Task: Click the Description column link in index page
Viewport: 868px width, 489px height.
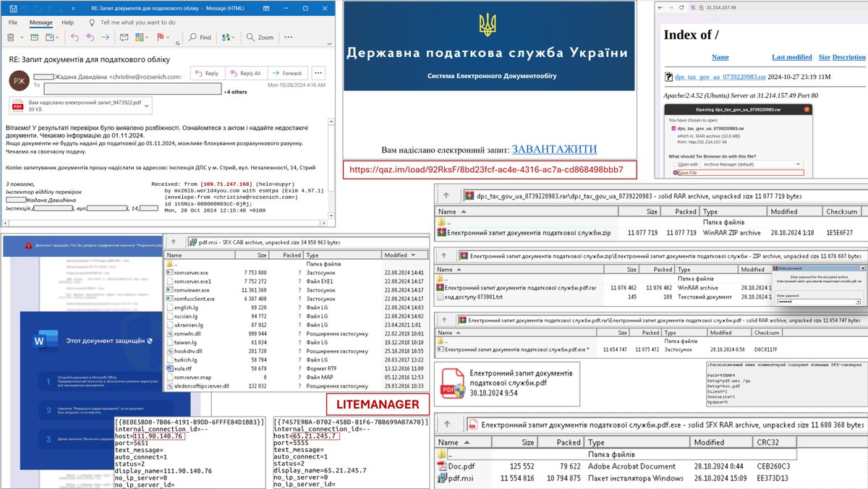Action: (x=848, y=57)
